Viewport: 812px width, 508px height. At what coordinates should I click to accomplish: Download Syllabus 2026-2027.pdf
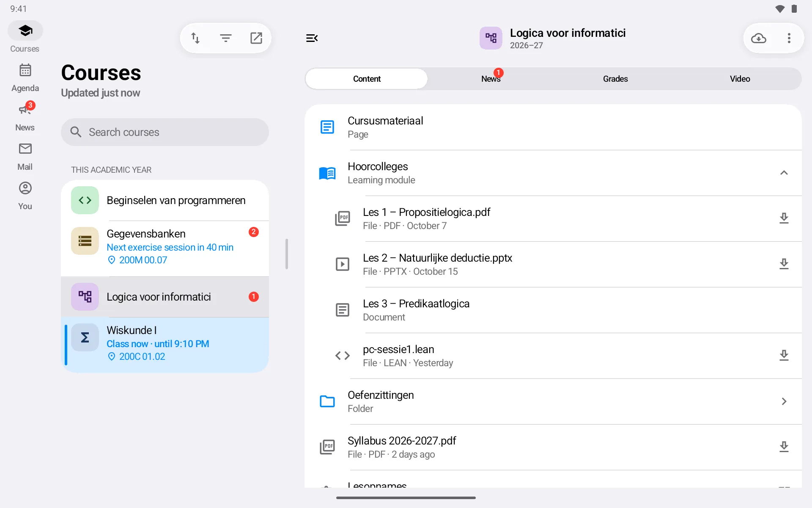[784, 447]
